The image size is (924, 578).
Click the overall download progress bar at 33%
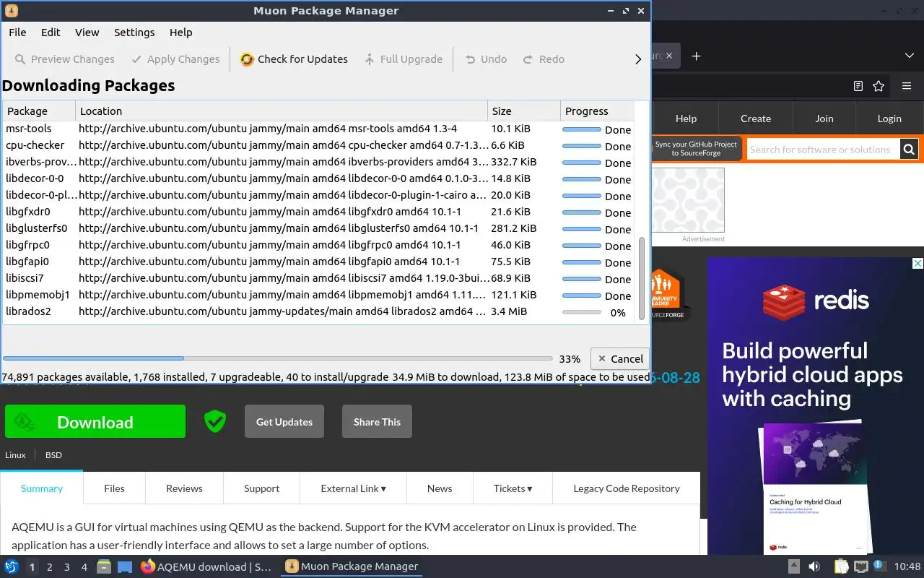pyautogui.click(x=278, y=358)
